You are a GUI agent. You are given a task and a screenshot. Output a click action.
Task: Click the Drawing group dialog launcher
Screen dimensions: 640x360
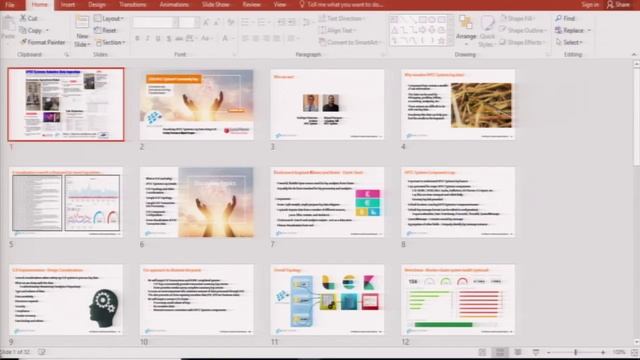[x=547, y=54]
